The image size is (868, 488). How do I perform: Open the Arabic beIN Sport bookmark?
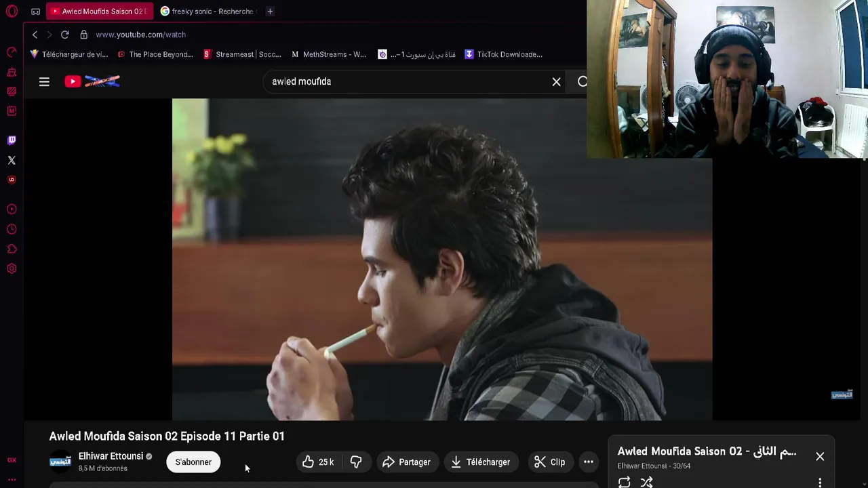416,54
